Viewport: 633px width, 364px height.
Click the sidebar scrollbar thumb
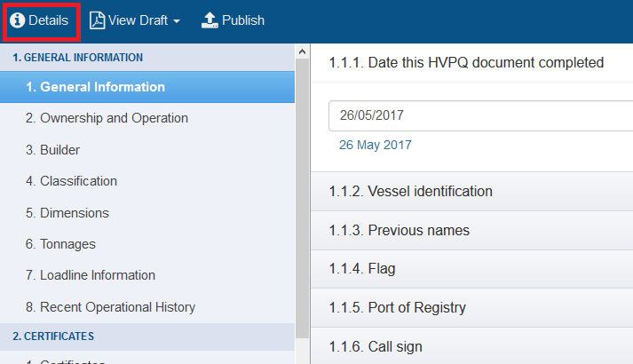click(x=302, y=199)
